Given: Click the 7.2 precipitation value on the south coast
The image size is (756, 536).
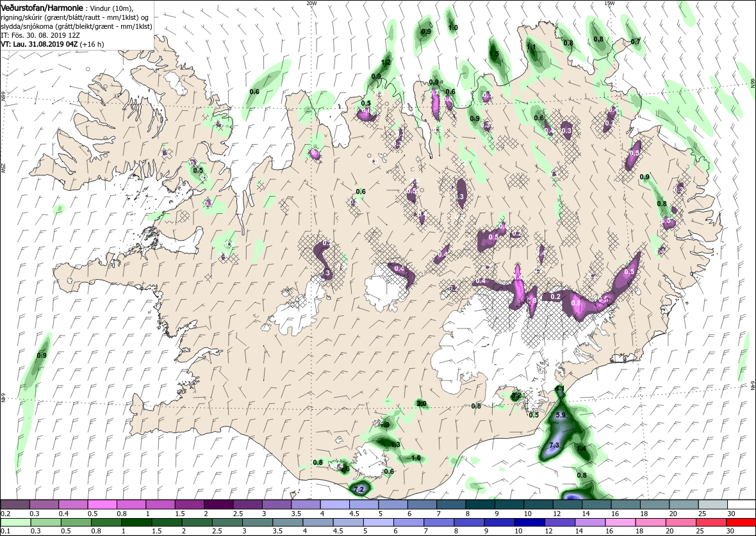Looking at the screenshot, I should (x=359, y=489).
